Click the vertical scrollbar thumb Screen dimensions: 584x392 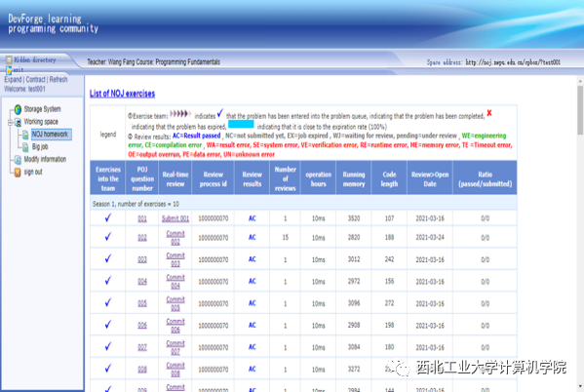coord(580,110)
